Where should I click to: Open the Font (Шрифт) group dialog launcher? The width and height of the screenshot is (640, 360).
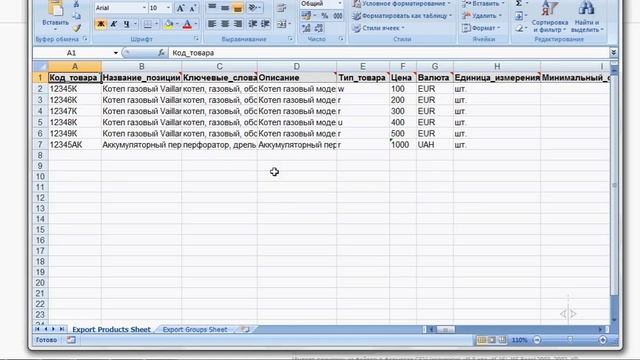pyautogui.click(x=196, y=39)
